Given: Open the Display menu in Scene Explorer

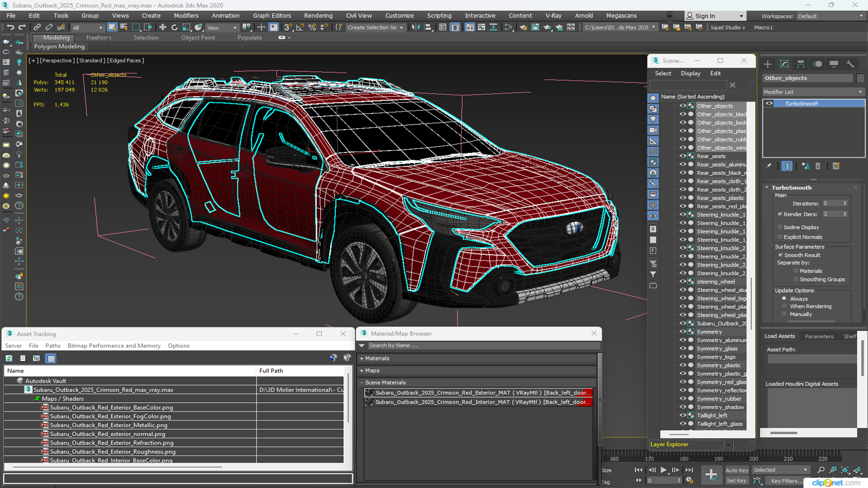Looking at the screenshot, I should coord(690,73).
